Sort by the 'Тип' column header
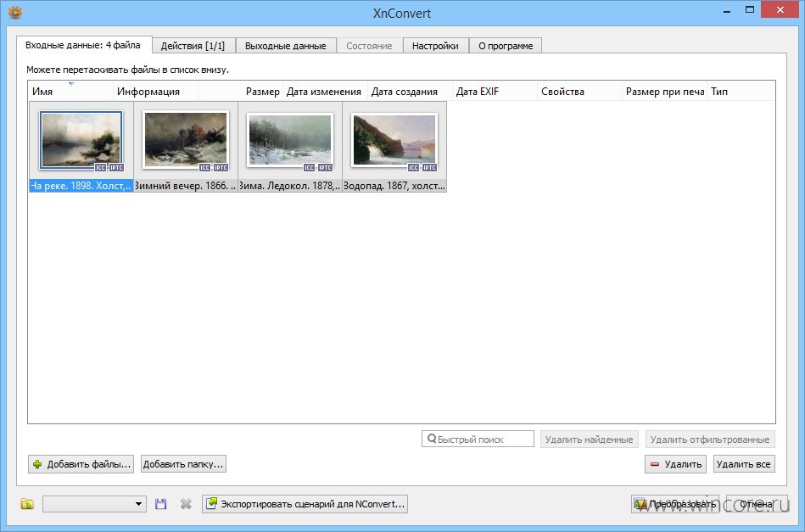The image size is (805, 532). point(741,92)
